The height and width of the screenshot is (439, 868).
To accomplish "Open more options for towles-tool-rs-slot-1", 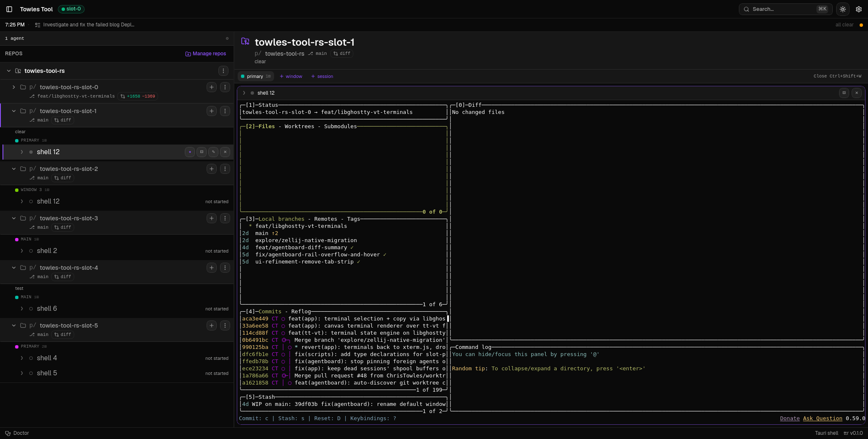I will [225, 111].
